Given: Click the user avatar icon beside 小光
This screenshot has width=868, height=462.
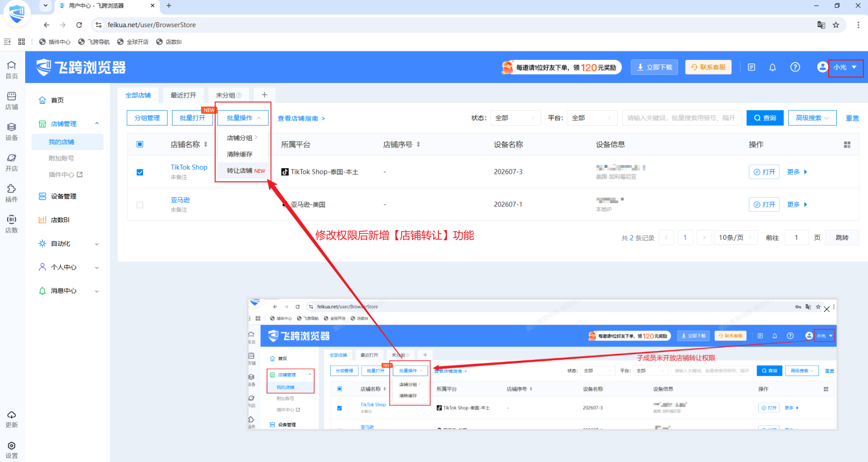Looking at the screenshot, I should 822,67.
